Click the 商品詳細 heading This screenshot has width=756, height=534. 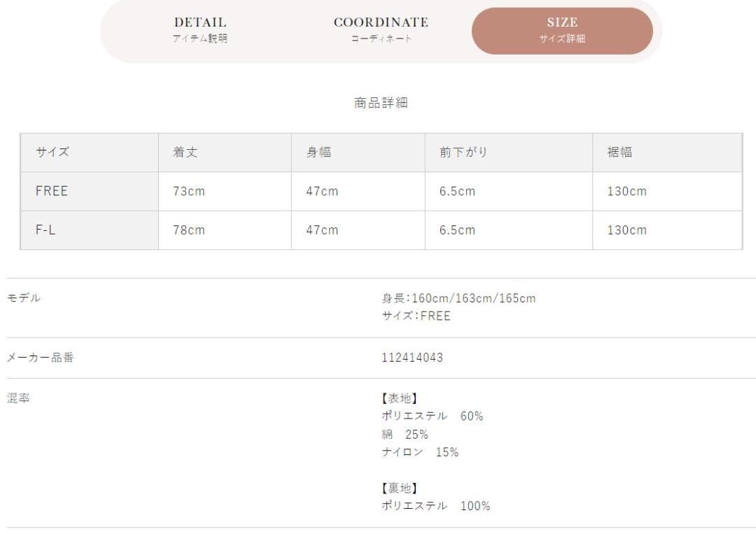(x=381, y=103)
